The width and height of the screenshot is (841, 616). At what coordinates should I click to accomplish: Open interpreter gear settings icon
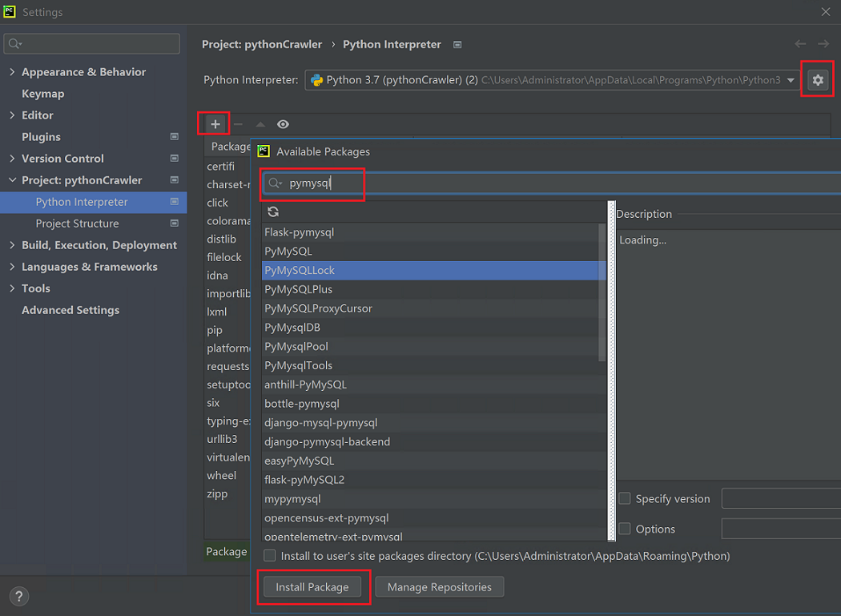(x=817, y=80)
